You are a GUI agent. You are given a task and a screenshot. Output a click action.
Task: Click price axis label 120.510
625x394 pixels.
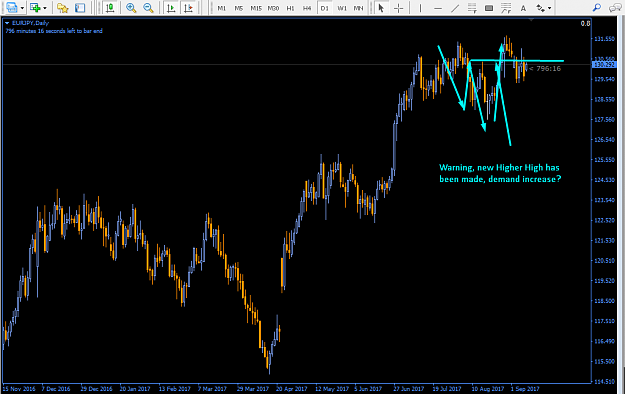(x=604, y=260)
